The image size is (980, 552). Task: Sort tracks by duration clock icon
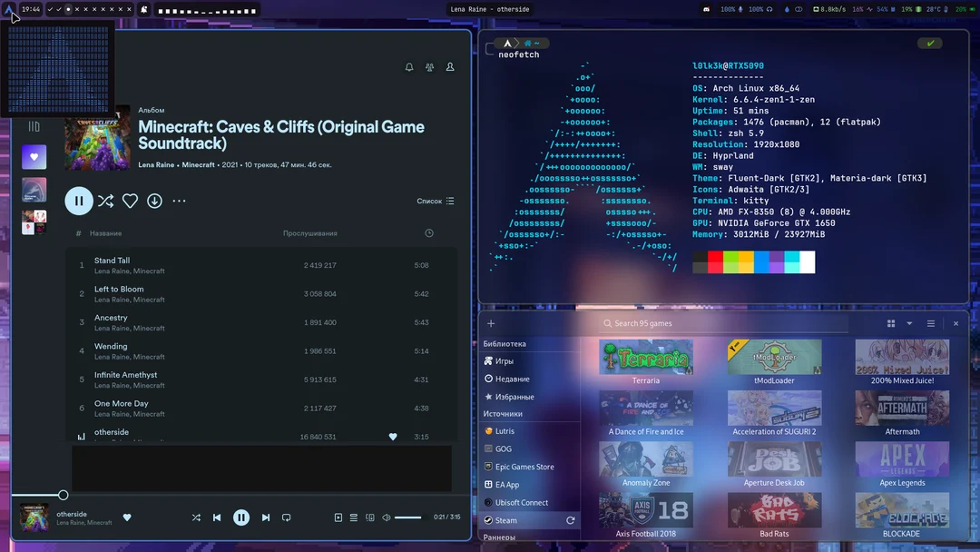429,233
